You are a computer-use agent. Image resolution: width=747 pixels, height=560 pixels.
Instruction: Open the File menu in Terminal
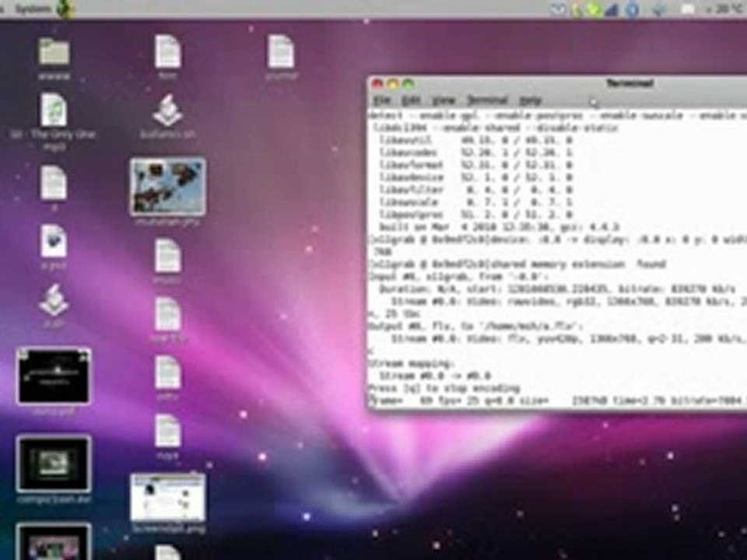(x=381, y=100)
